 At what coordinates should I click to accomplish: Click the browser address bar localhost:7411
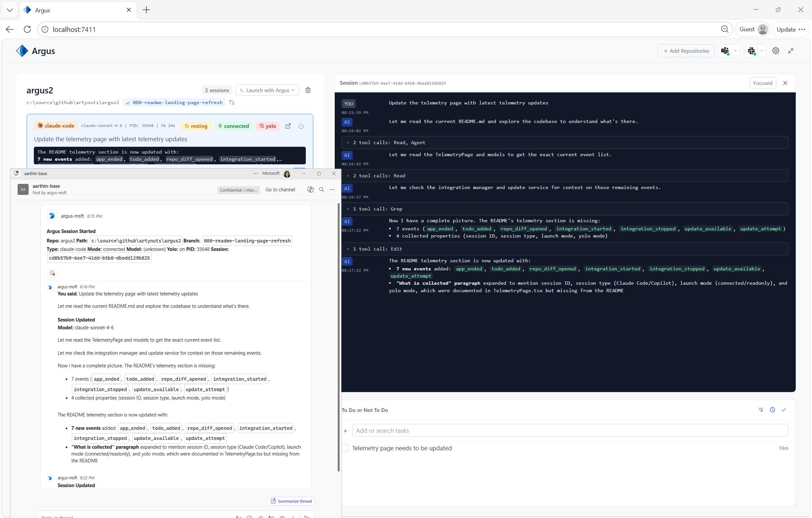tap(385, 29)
